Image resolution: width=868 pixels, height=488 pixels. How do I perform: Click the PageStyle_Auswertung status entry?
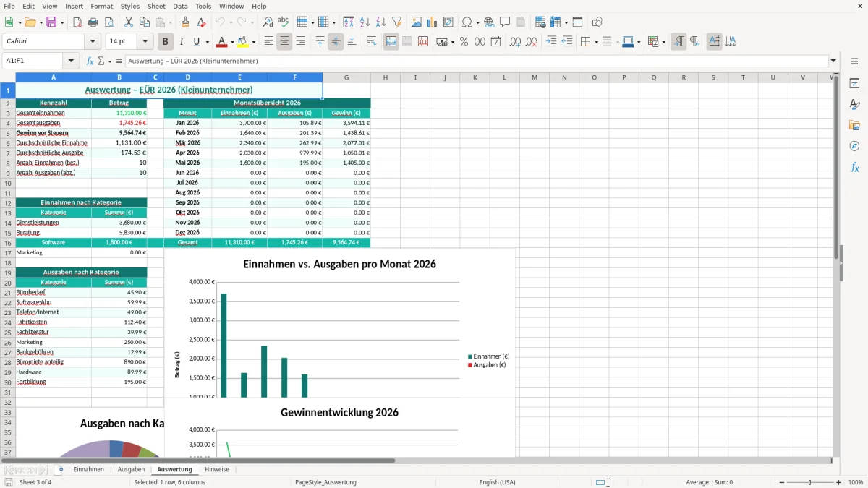click(x=325, y=482)
